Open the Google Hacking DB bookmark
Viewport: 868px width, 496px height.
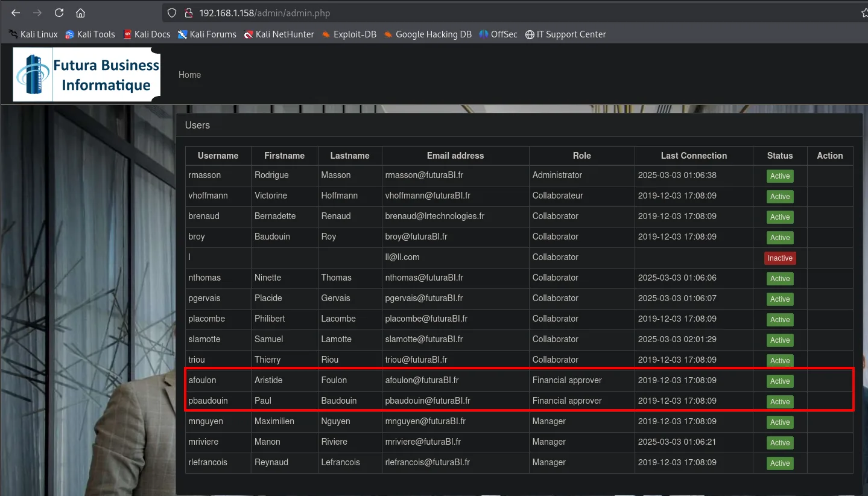428,34
